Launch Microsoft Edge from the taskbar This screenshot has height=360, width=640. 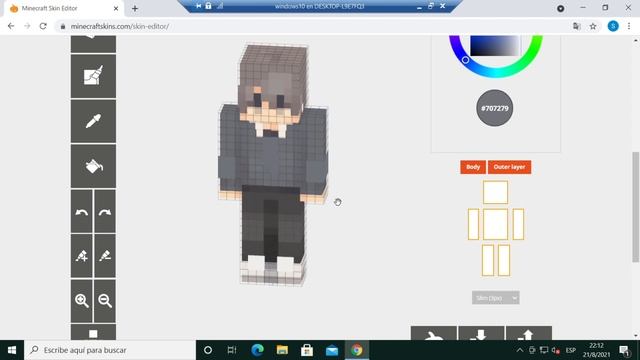coord(257,350)
